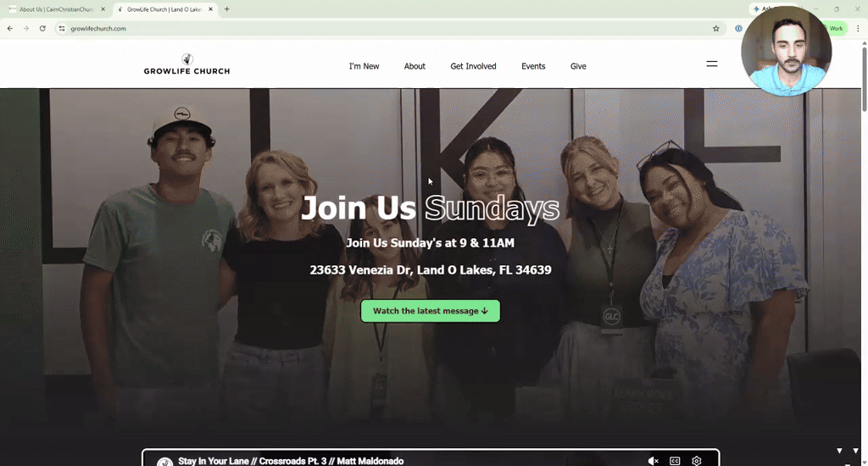868x466 pixels.
Task: Open a new tab with the plus button
Action: pos(227,8)
